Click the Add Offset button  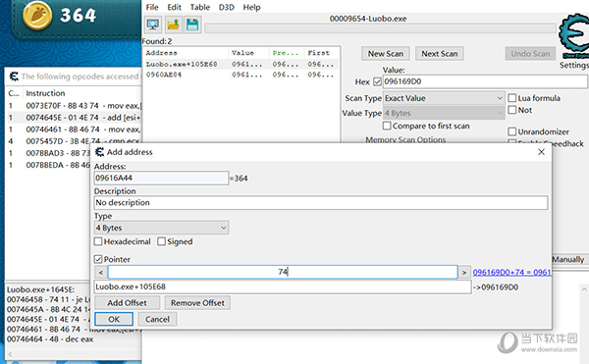pos(127,303)
